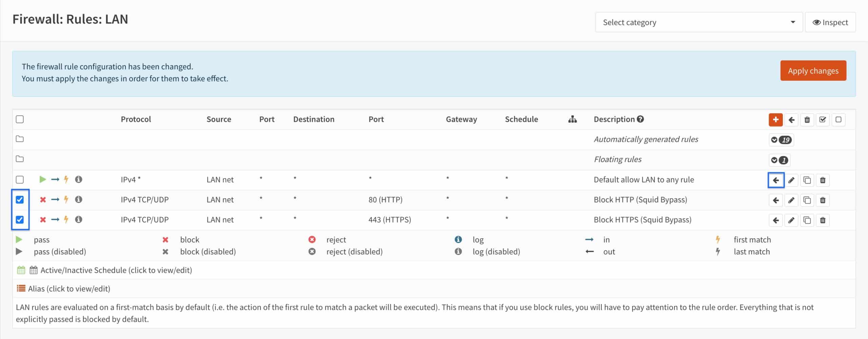Screen dimensions: 868x339
Task: Disable selected rules via header square icon
Action: pos(838,119)
